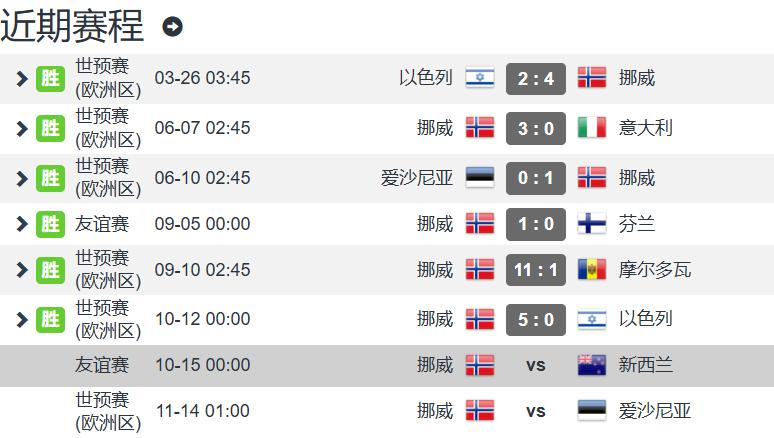This screenshot has height=438, width=774.
Task: Click the arrow icon beside 近期赛程 heading
Action: pos(173,27)
